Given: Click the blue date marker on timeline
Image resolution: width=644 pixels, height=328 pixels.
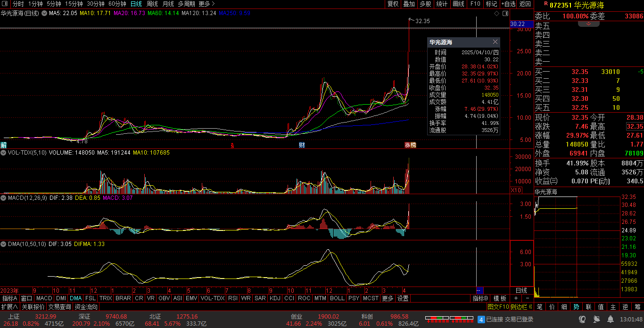Looking at the screenshot, I should (480, 290).
